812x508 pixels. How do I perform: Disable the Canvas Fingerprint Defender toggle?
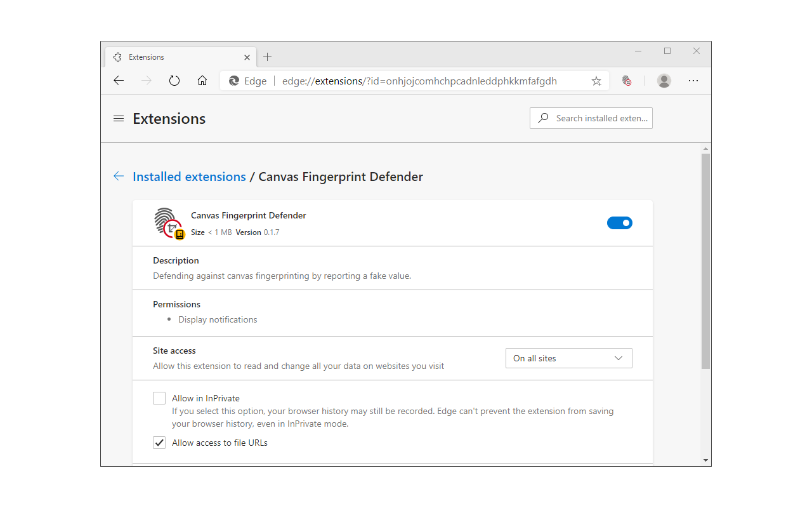pos(620,223)
